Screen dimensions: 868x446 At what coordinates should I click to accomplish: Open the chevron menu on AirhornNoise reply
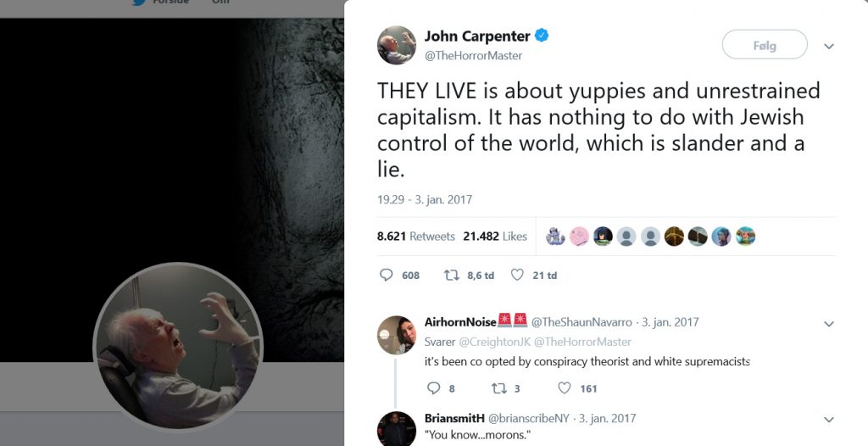tap(829, 324)
